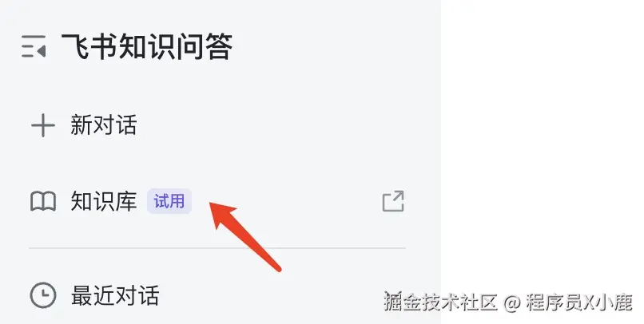Click the @ symbol in the watermark
This screenshot has width=644, height=324.
511,302
